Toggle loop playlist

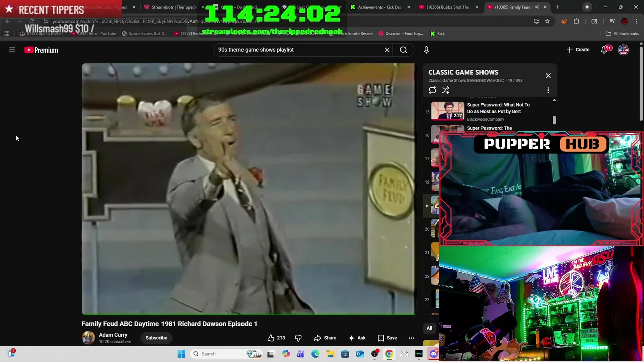coord(432,90)
